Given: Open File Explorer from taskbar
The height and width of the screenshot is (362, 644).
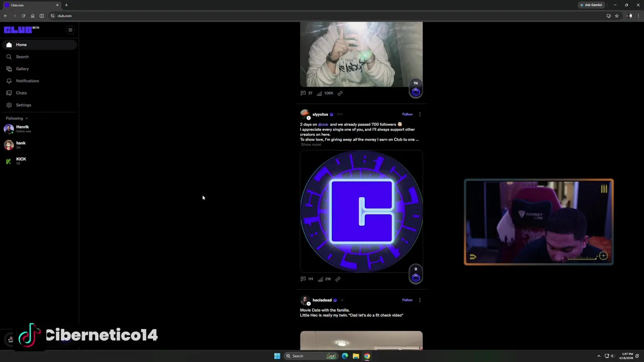Looking at the screenshot, I should point(356,356).
